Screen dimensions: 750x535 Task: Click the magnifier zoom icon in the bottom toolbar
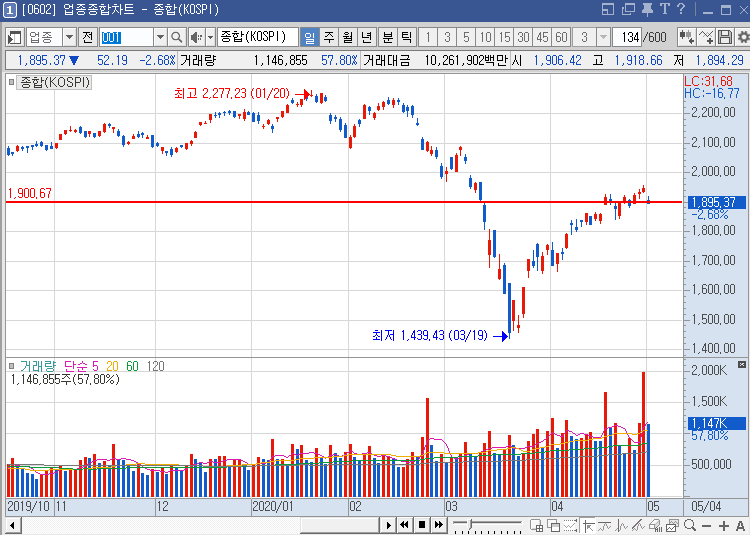coord(690,525)
